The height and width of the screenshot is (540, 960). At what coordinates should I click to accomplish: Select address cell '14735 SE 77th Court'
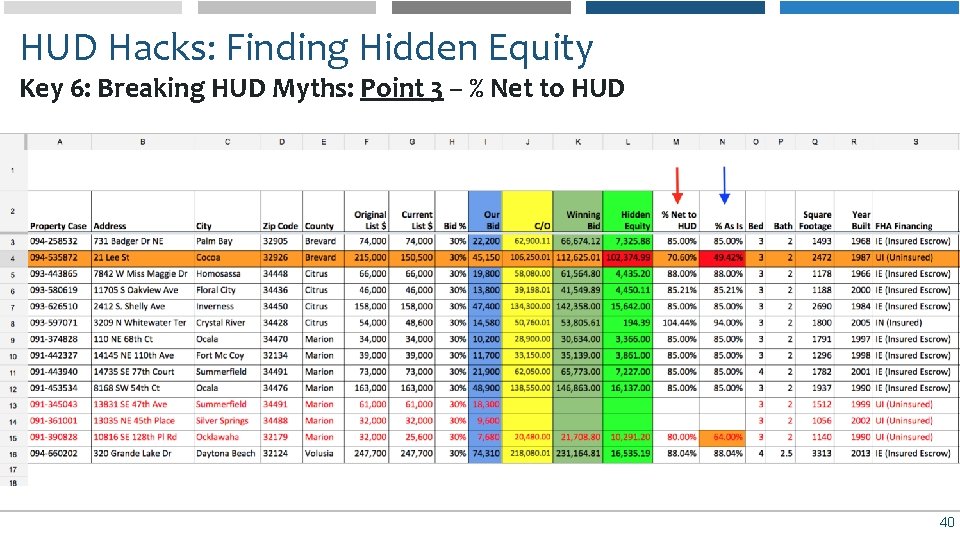click(143, 372)
